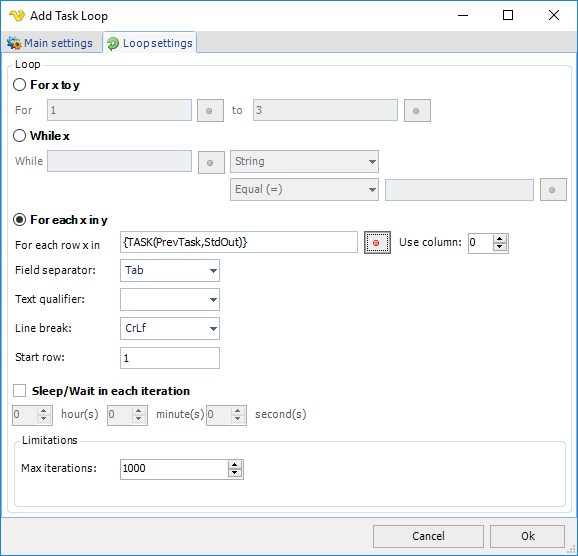Click the variable button beside the While field
The image size is (578, 556).
pyautogui.click(x=211, y=162)
